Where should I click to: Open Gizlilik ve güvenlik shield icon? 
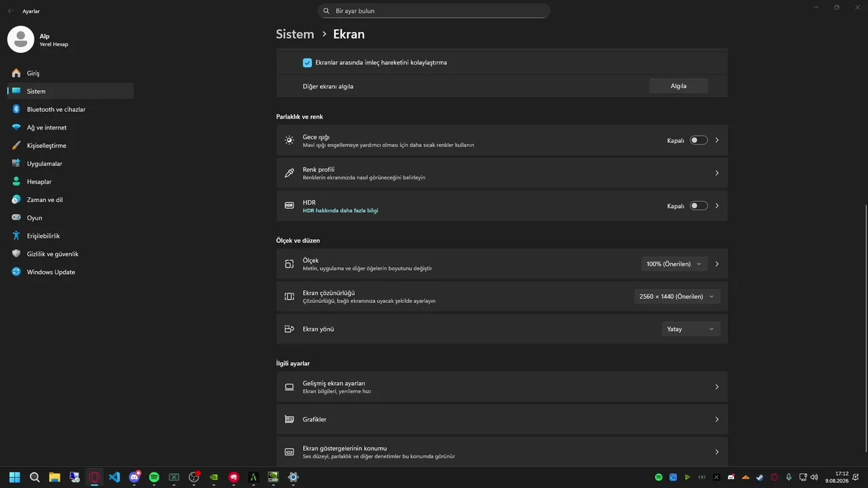[16, 254]
